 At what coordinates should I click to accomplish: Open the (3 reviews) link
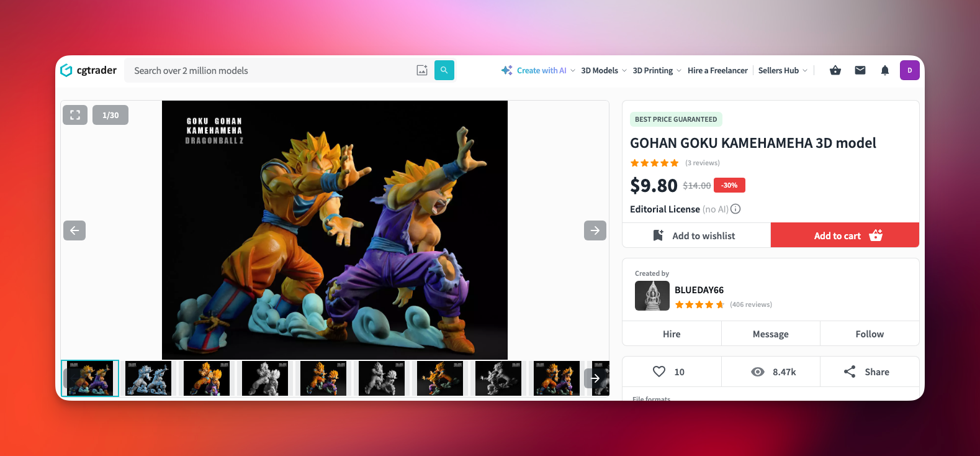(703, 163)
